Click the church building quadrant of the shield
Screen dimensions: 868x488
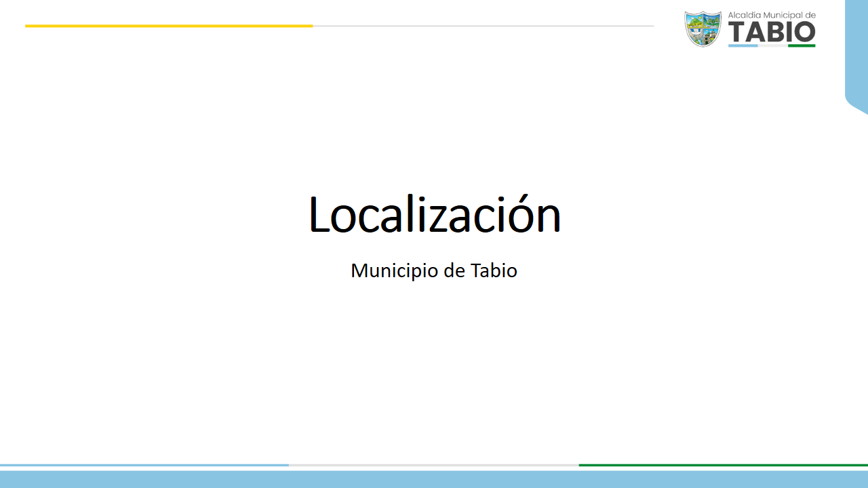coord(711,36)
